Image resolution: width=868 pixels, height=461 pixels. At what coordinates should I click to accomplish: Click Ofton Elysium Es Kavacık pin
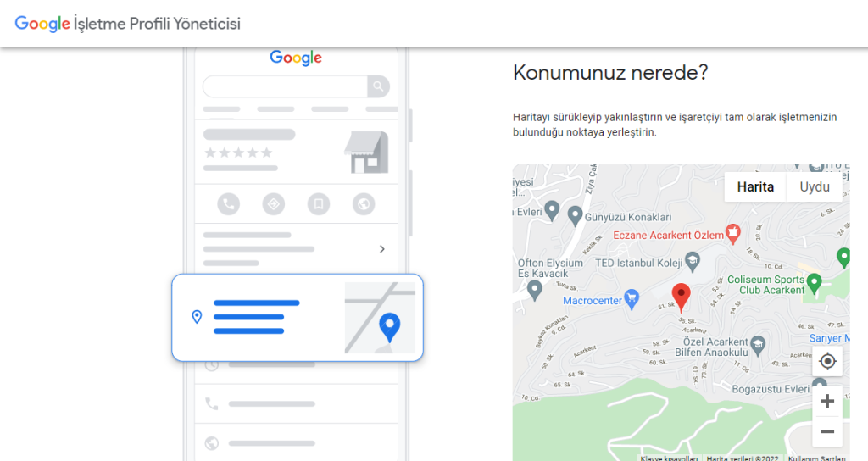[534, 290]
